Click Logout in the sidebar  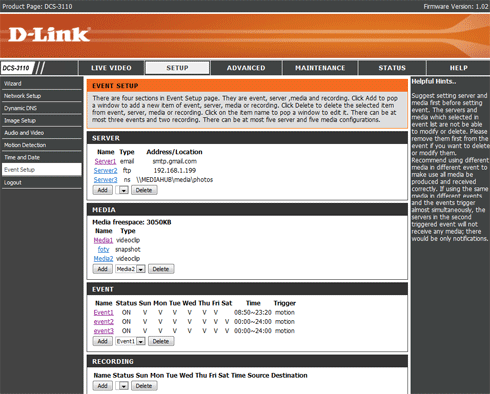42,183
